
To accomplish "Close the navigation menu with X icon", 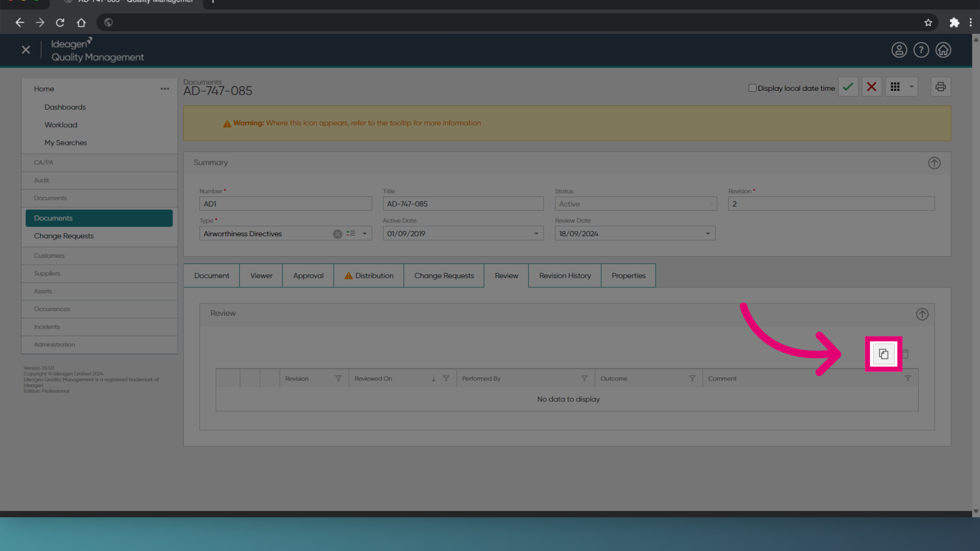I will (26, 50).
